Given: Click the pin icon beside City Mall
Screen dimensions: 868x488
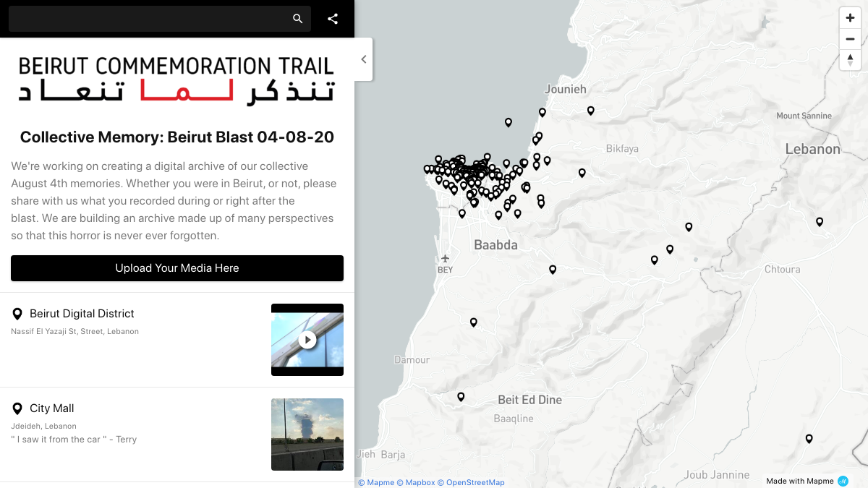Looking at the screenshot, I should pos(17,408).
